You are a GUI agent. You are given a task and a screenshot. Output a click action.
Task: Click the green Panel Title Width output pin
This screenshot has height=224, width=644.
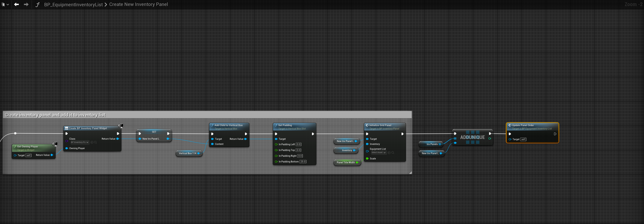(357, 162)
